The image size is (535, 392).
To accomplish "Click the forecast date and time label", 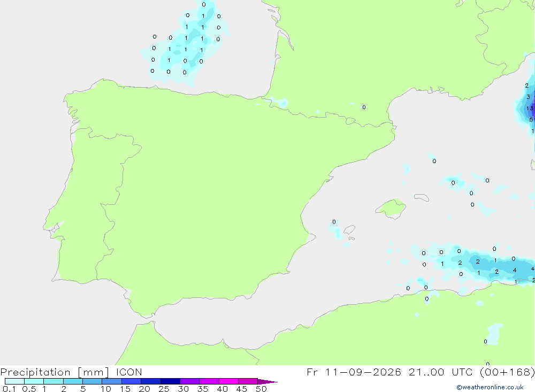I will click(x=421, y=372).
